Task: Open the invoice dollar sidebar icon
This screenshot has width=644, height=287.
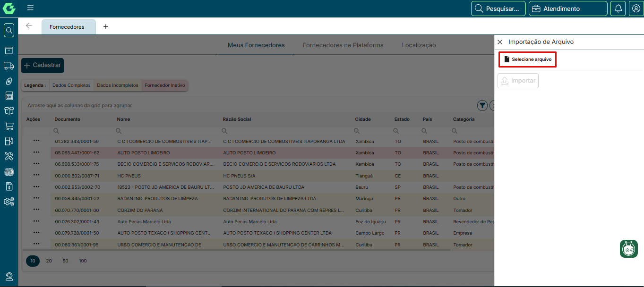Action: (9, 186)
